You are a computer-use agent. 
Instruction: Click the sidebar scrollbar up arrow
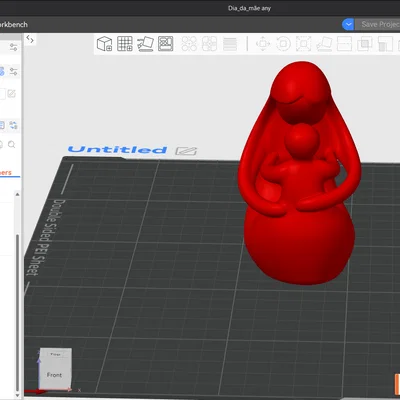(x=17, y=194)
